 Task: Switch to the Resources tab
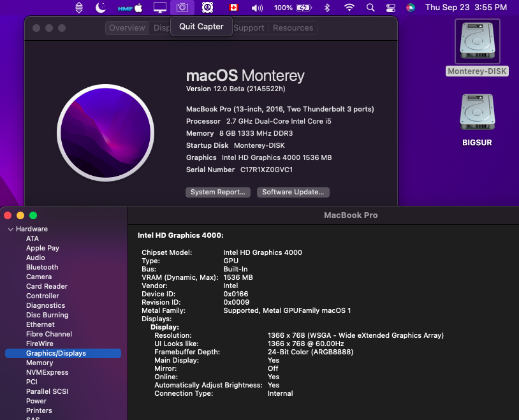point(293,28)
